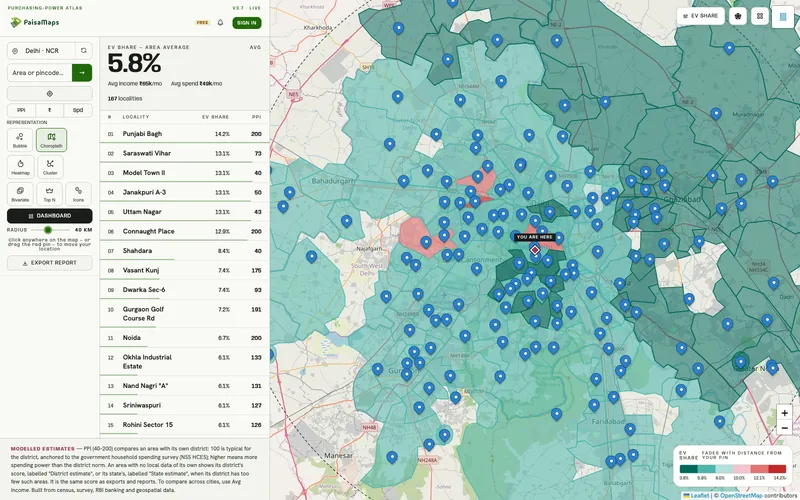Viewport: 800px width, 500px height.
Task: Sort by the PPI column header
Action: tap(257, 117)
